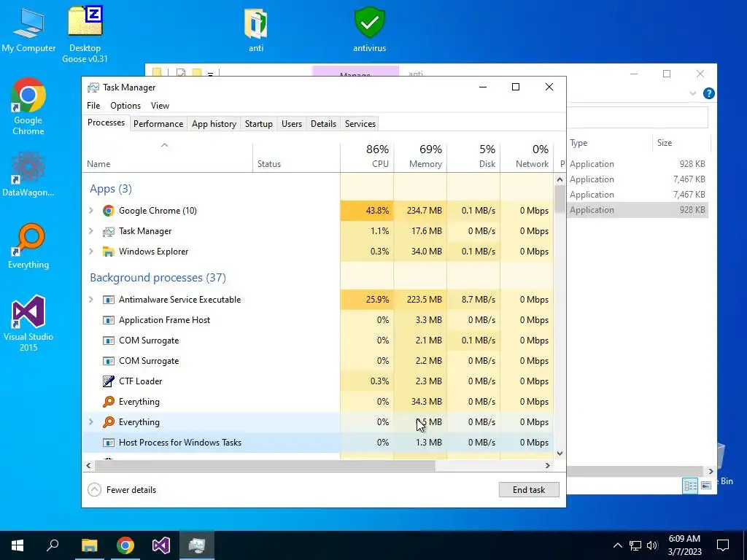Click the End task button
This screenshot has width=747, height=560.
point(529,489)
